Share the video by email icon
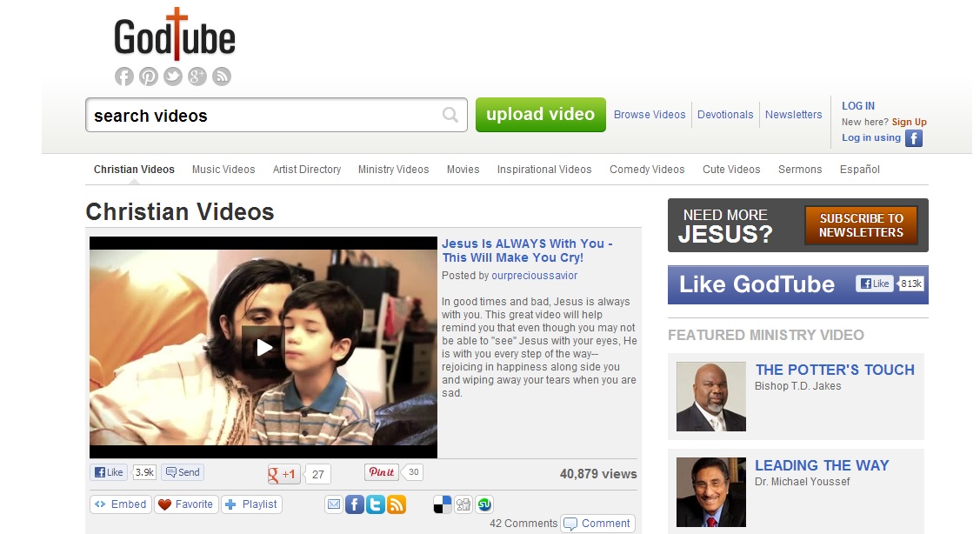980x534 pixels. point(335,504)
